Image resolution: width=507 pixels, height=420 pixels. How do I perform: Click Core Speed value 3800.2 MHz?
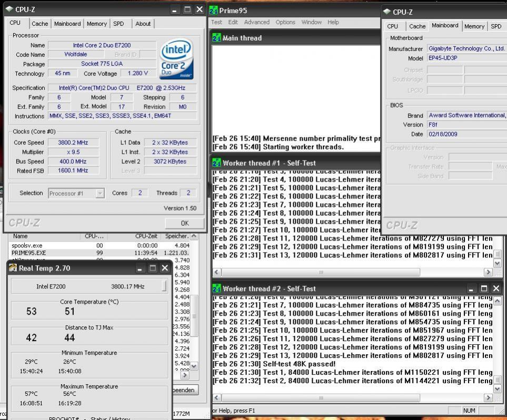coord(73,143)
